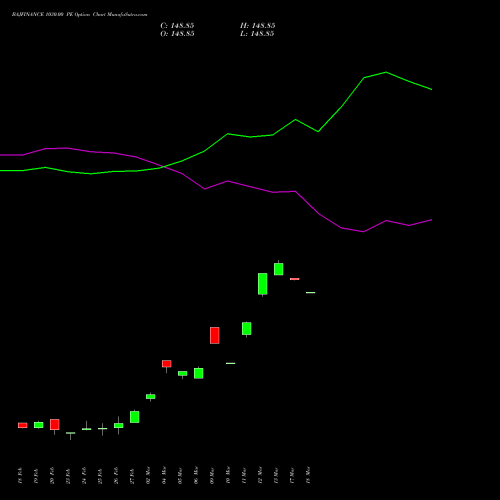Click the low value 'L: 148.85'

(257, 34)
